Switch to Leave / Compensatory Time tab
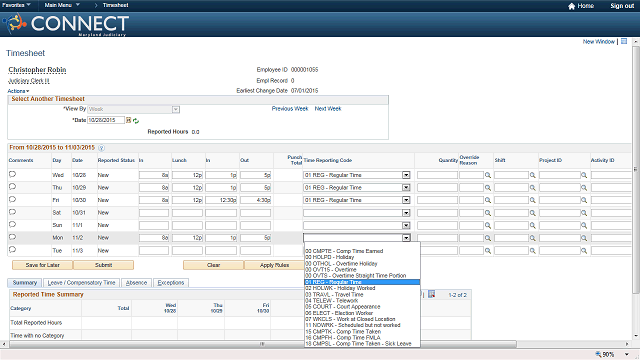This screenshot has height=360, width=640. pyautogui.click(x=81, y=282)
